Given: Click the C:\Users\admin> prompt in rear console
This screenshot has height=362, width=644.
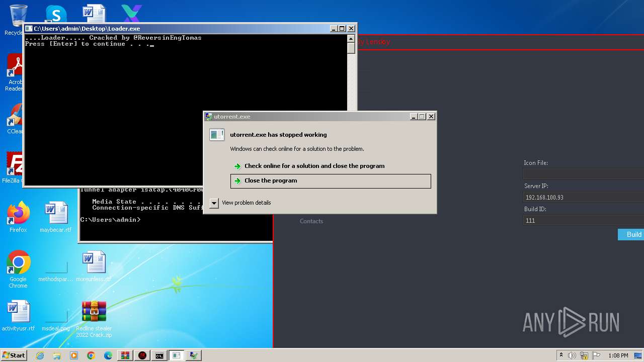Looking at the screenshot, I should (111, 220).
